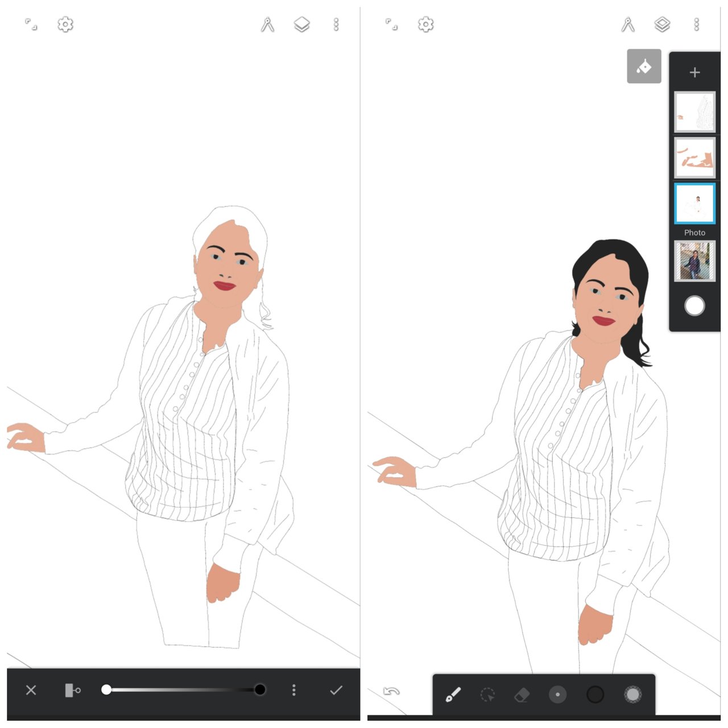Confirm fill with the checkmark
The height and width of the screenshot is (728, 728).
[336, 690]
